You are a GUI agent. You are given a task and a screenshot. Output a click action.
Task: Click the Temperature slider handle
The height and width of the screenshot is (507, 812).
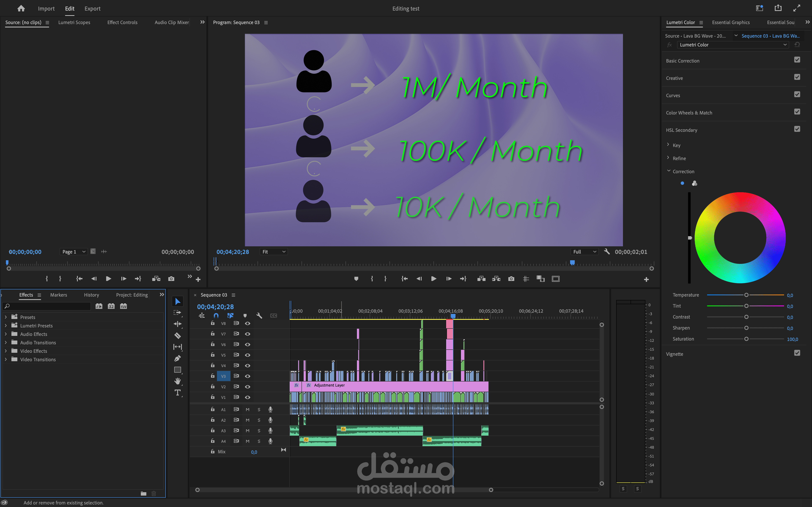click(x=746, y=295)
